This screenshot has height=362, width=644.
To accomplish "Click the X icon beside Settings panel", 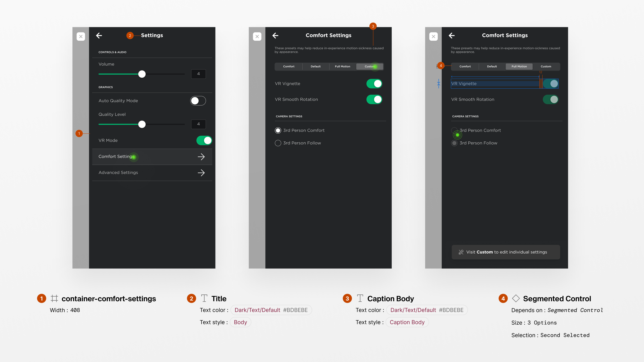I will coord(81,37).
